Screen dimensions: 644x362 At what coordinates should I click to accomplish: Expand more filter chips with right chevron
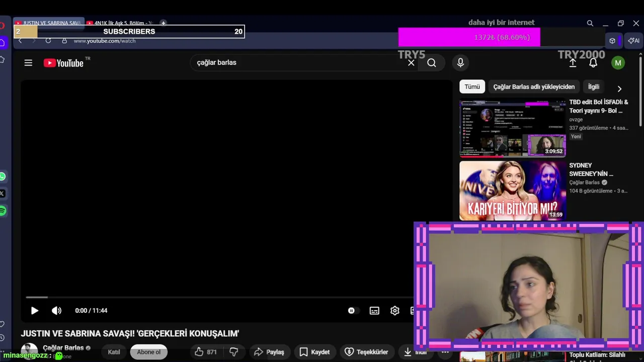point(619,88)
